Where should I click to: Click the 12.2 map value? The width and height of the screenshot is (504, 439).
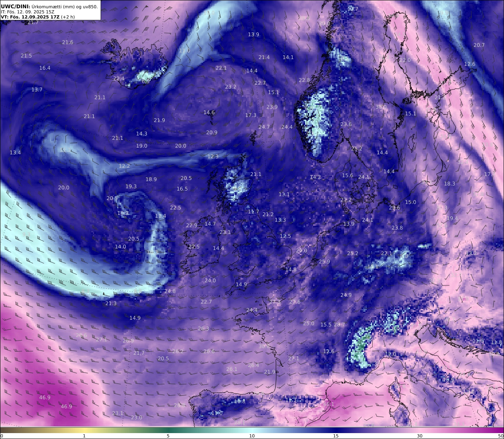coord(124,166)
